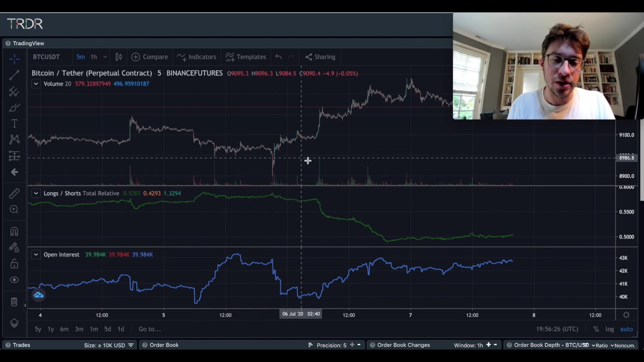Select the 1h timeframe
This screenshot has width=644, height=362.
[x=94, y=57]
